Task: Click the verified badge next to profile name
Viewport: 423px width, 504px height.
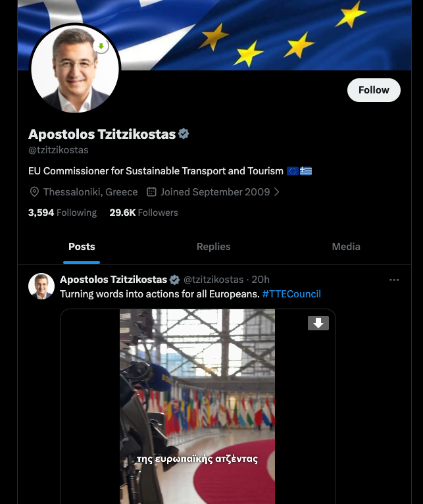Action: [184, 134]
